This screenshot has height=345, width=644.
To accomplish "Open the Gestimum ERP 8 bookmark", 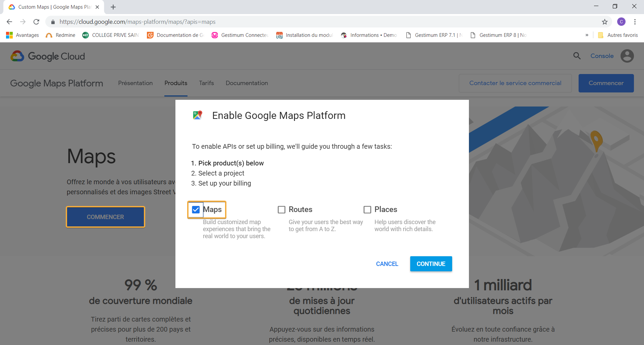I will coord(498,35).
